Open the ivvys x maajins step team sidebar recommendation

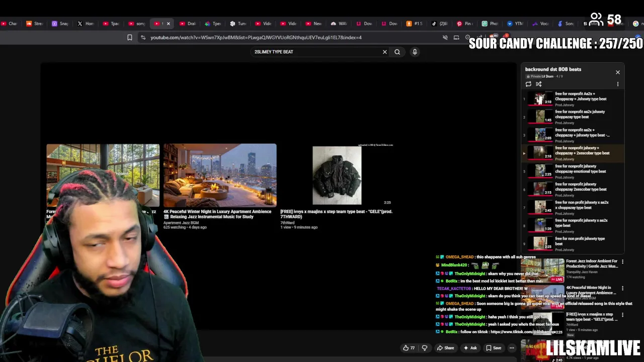click(570, 323)
